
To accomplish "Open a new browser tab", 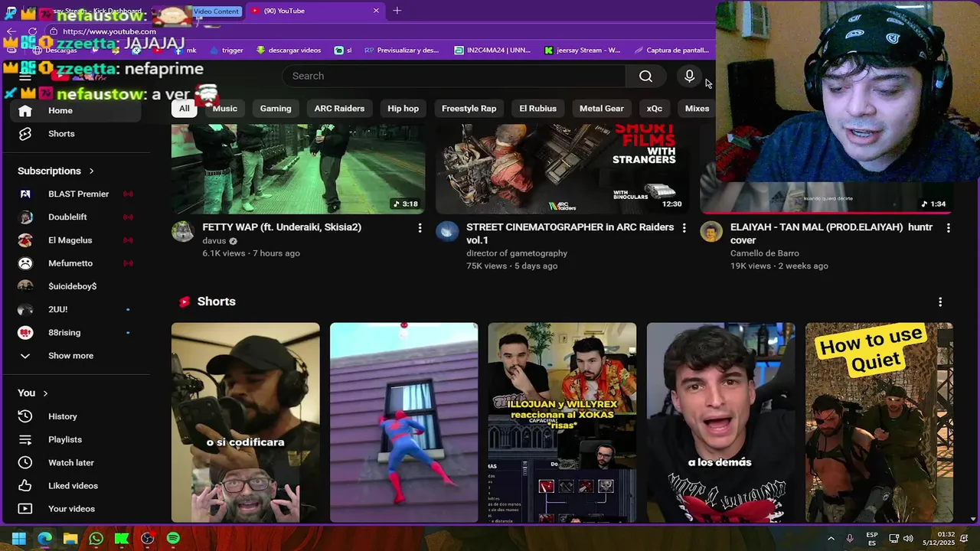I will pos(397,11).
